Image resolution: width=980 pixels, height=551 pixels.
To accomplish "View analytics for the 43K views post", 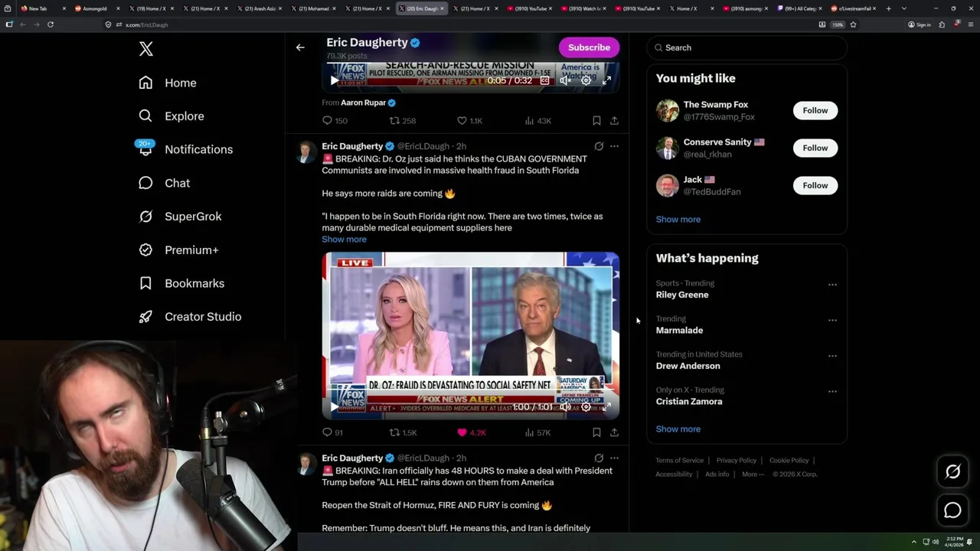I will tap(538, 121).
